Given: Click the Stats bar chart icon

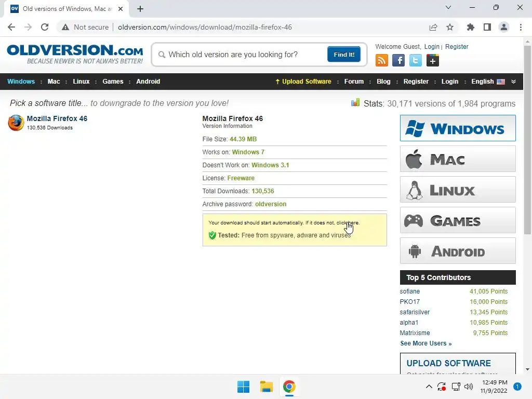Looking at the screenshot, I should pos(355,102).
